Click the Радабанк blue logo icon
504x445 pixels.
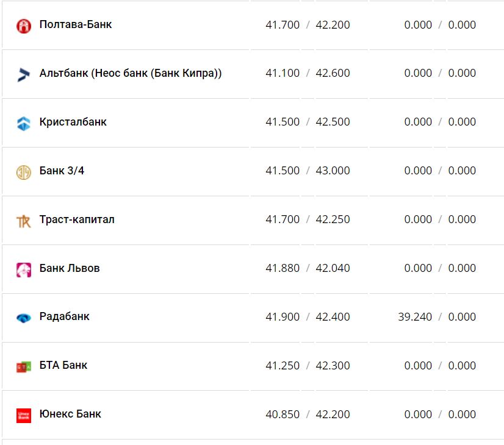point(23,318)
